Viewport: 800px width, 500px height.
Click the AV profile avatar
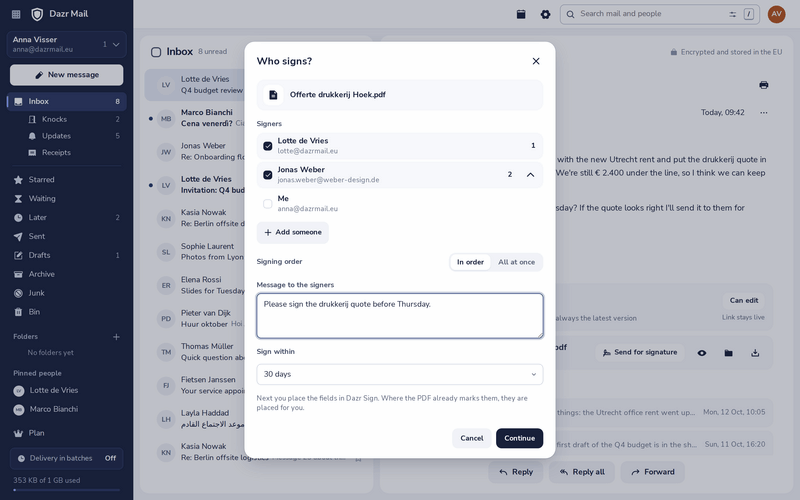(x=777, y=14)
